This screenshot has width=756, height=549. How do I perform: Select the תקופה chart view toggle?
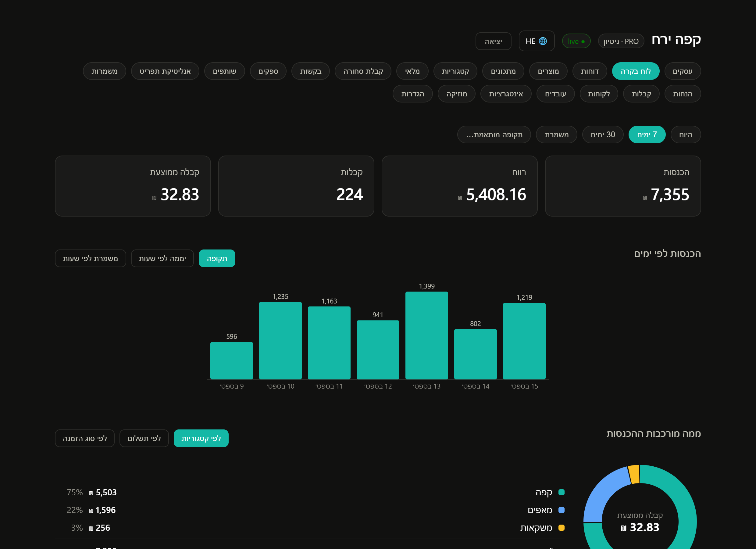click(x=217, y=259)
